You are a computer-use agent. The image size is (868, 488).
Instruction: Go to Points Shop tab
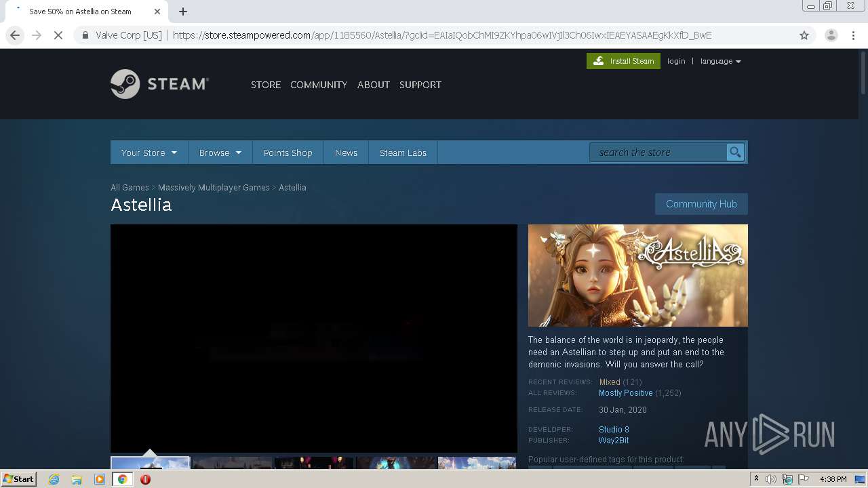[x=288, y=152]
